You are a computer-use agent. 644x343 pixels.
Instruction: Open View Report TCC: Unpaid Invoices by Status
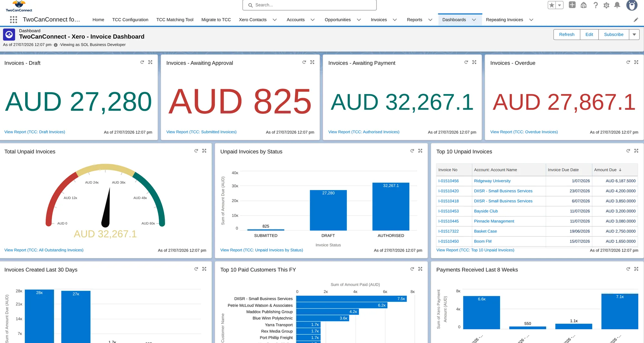[x=261, y=250]
